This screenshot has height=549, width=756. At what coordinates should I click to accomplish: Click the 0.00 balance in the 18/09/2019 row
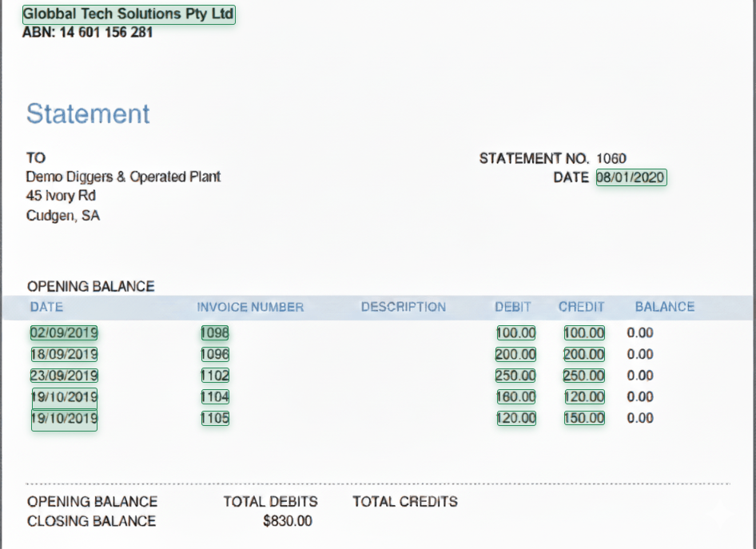[x=640, y=354]
